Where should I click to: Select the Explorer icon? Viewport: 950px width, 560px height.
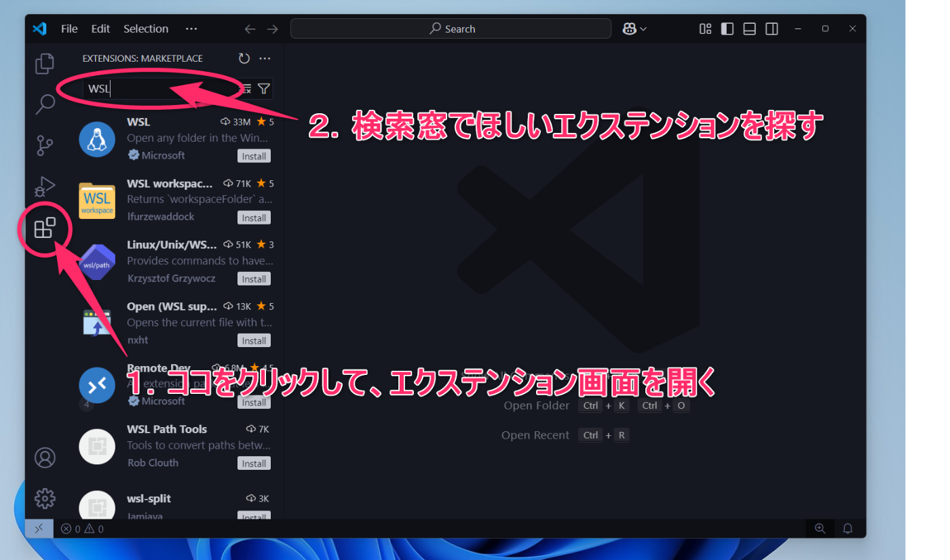[45, 63]
